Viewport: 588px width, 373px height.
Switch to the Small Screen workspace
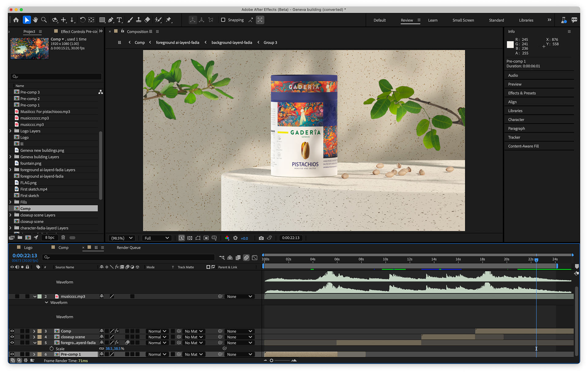(463, 20)
